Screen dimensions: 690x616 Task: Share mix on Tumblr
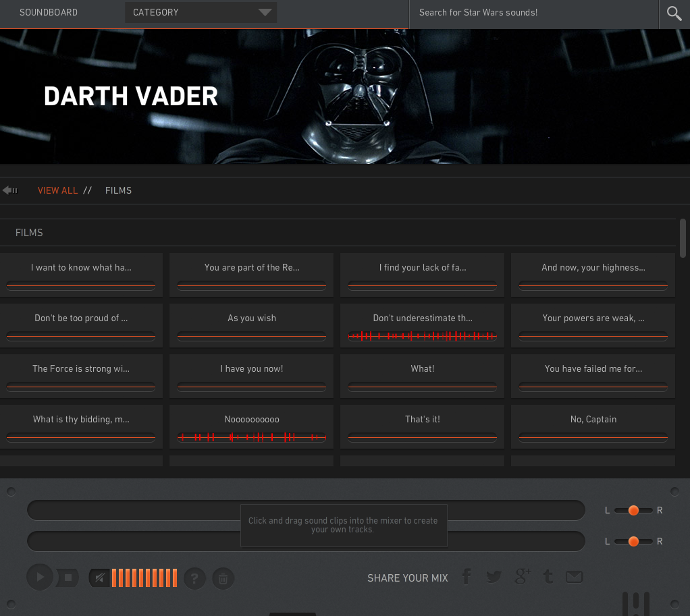(x=548, y=576)
